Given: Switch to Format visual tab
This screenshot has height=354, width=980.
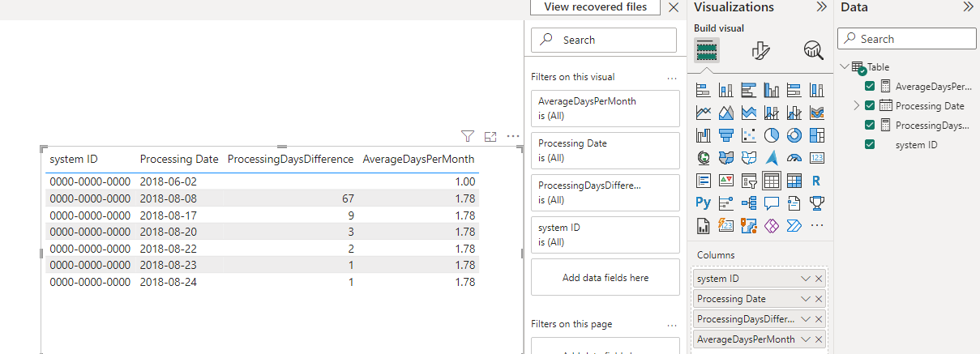Looking at the screenshot, I should tap(760, 50).
